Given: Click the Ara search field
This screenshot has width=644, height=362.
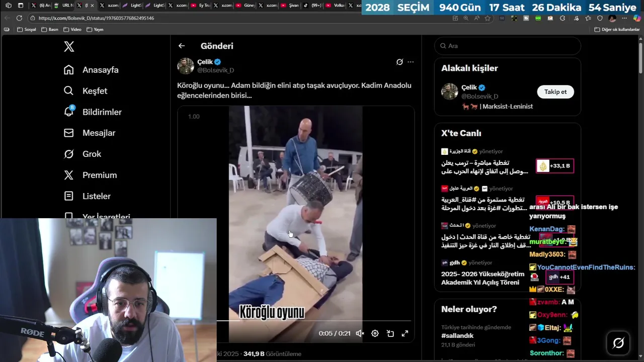Looking at the screenshot, I should [508, 46].
